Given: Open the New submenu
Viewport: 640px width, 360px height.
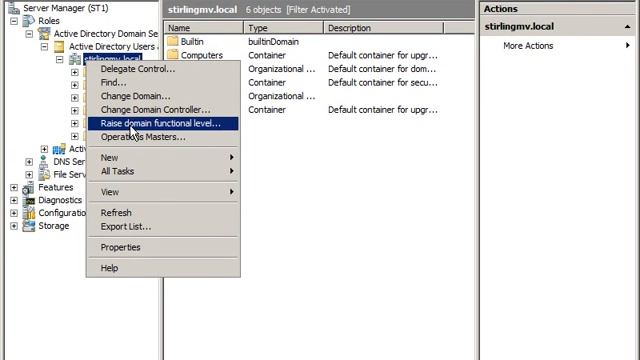Looking at the screenshot, I should [163, 158].
